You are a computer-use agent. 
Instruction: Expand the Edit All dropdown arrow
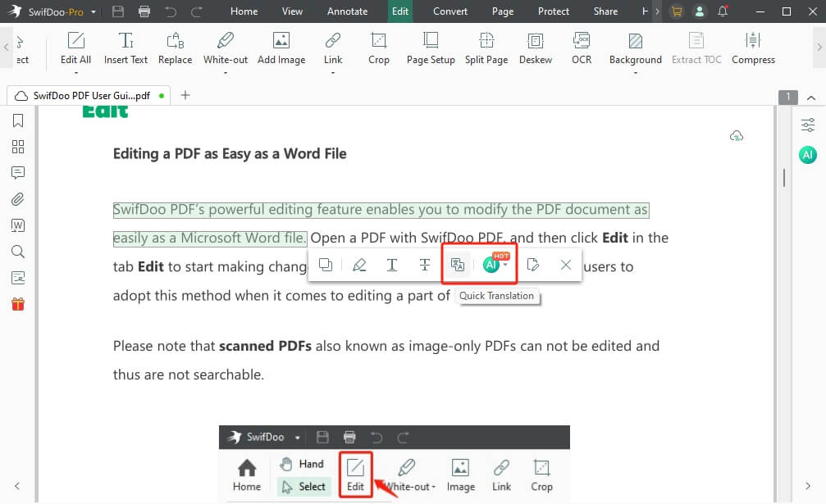pyautogui.click(x=75, y=73)
